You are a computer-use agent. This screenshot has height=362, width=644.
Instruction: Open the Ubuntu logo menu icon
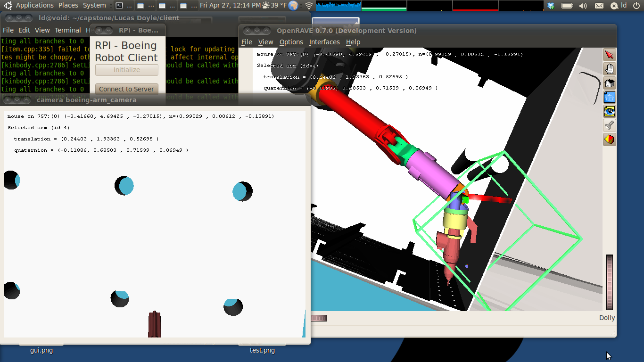coord(8,6)
